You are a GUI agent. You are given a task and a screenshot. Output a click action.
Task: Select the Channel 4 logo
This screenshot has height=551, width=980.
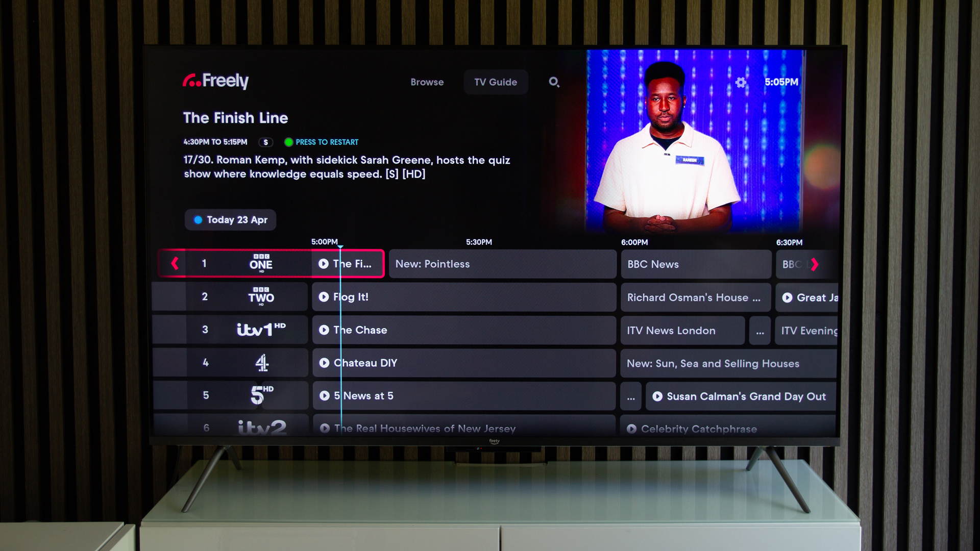262,363
